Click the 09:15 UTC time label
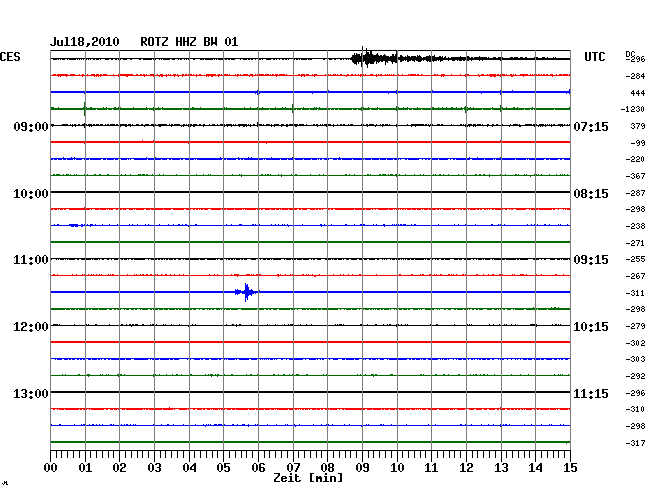This screenshot has height=494, width=650. coord(591,260)
